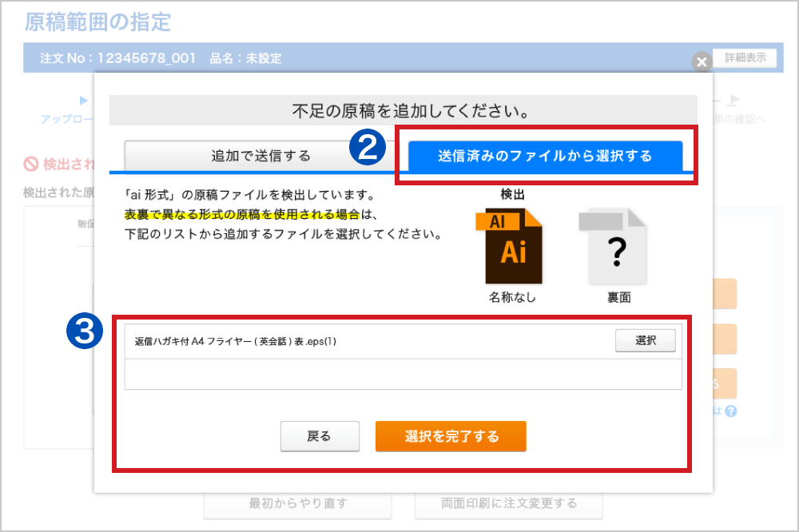This screenshot has width=799, height=532.
Task: Click the 不足の原稿を追加してください header
Action: 402,110
